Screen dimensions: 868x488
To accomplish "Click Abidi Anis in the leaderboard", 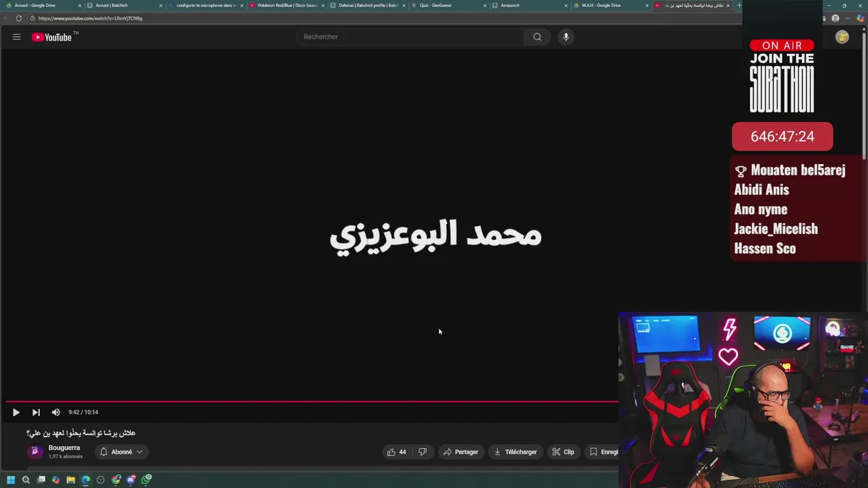I will coord(762,190).
